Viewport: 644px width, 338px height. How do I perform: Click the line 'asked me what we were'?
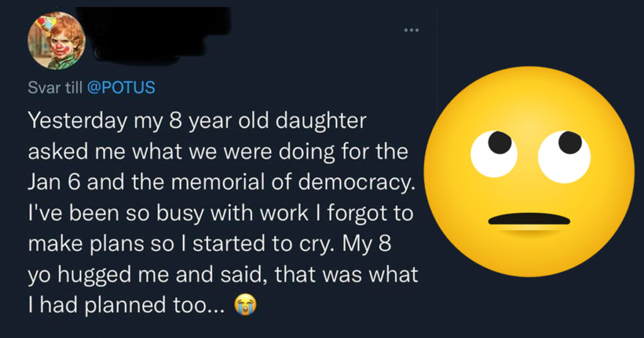point(218,152)
